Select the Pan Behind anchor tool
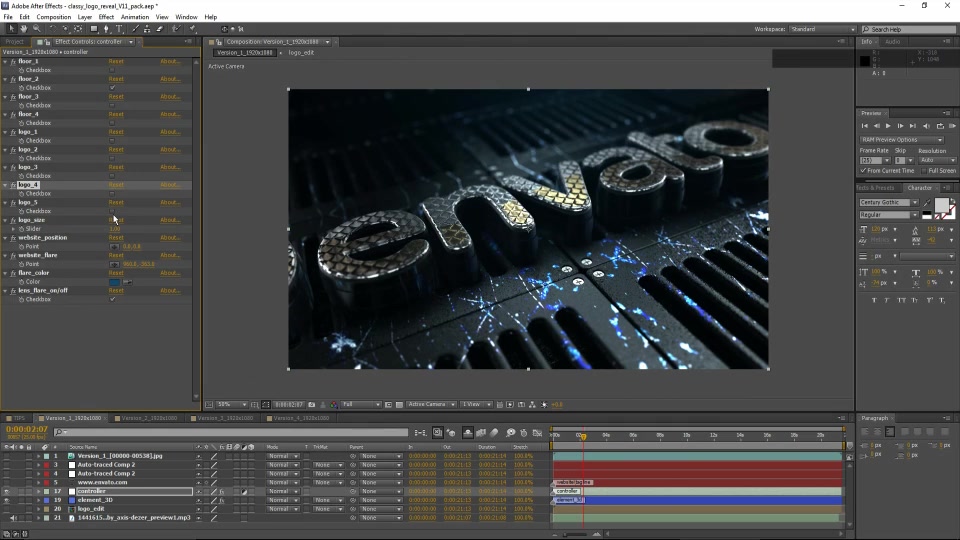 click(x=78, y=29)
